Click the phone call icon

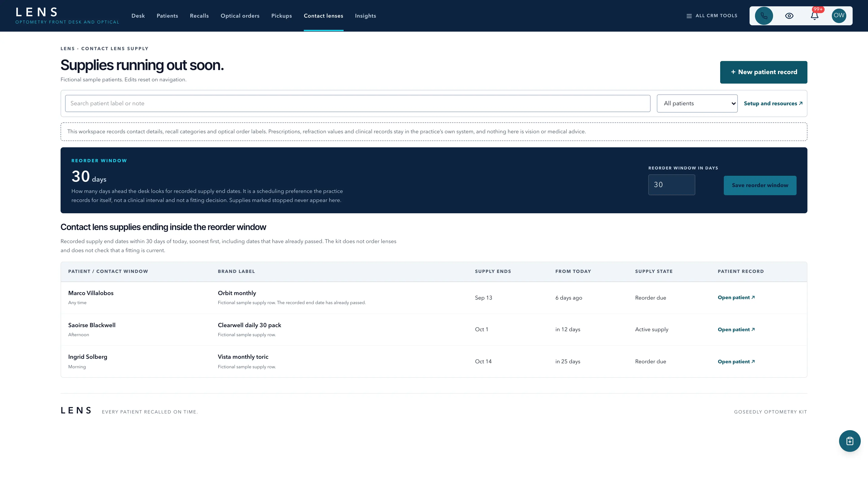click(x=764, y=16)
